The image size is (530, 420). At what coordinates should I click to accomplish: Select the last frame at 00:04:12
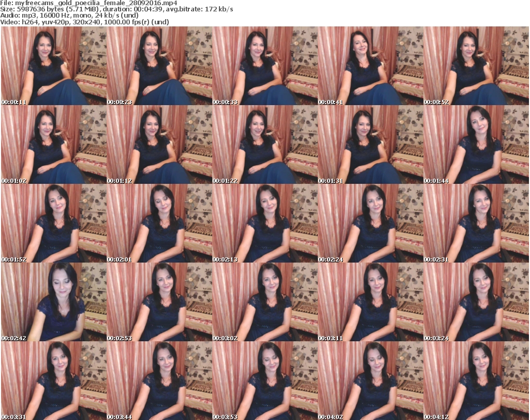click(x=476, y=381)
